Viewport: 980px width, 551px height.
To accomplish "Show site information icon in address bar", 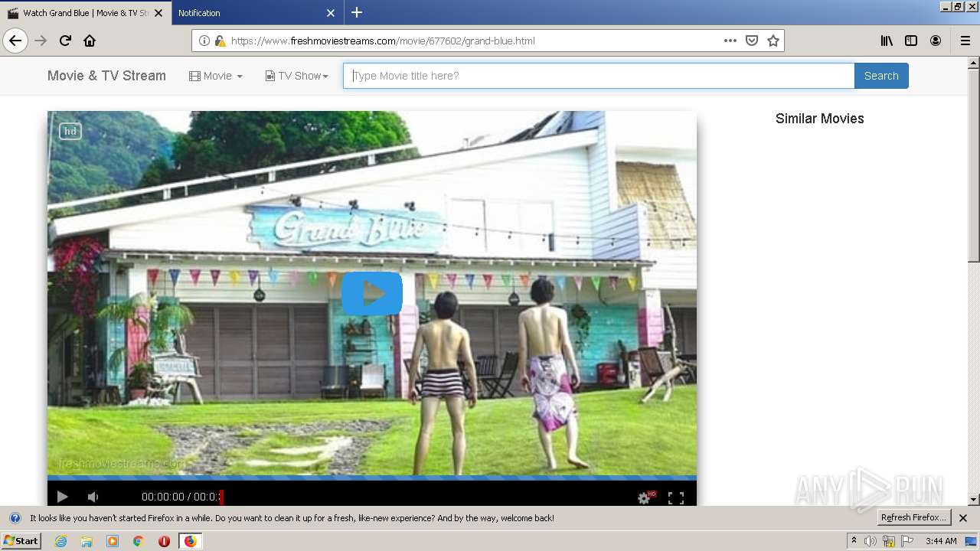I will coord(204,41).
